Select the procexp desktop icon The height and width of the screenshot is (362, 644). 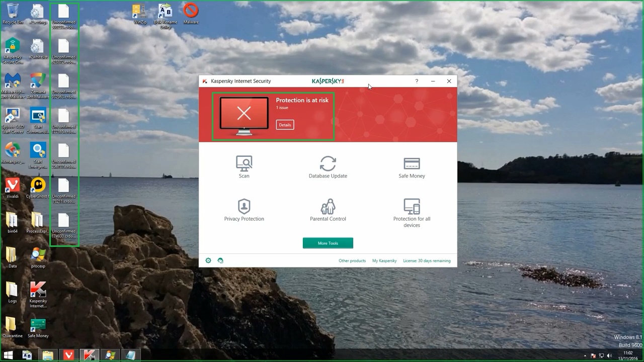38,257
